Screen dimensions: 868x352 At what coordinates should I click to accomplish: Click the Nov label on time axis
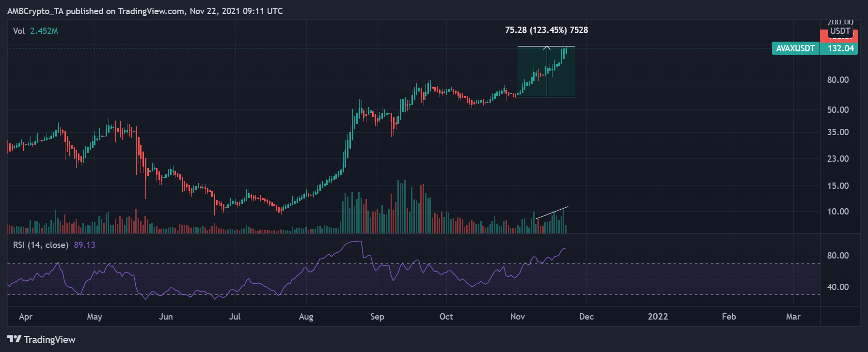tap(518, 317)
